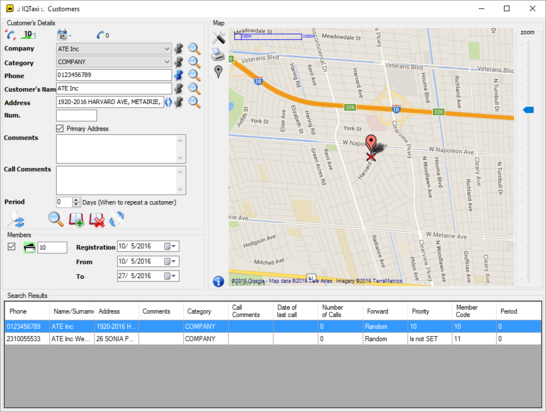Click the blue arrows icon next to Address
The height and width of the screenshot is (412, 546).
point(168,102)
